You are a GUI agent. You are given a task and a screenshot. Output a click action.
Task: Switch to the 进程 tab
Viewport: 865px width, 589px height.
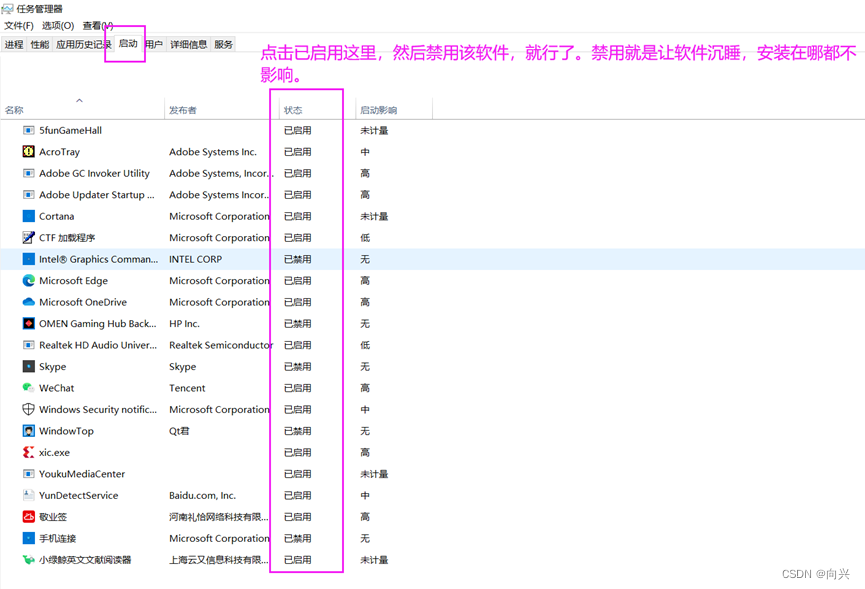[x=14, y=45]
